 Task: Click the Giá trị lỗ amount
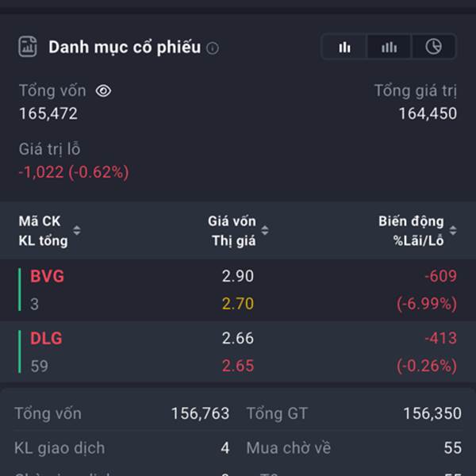(74, 172)
